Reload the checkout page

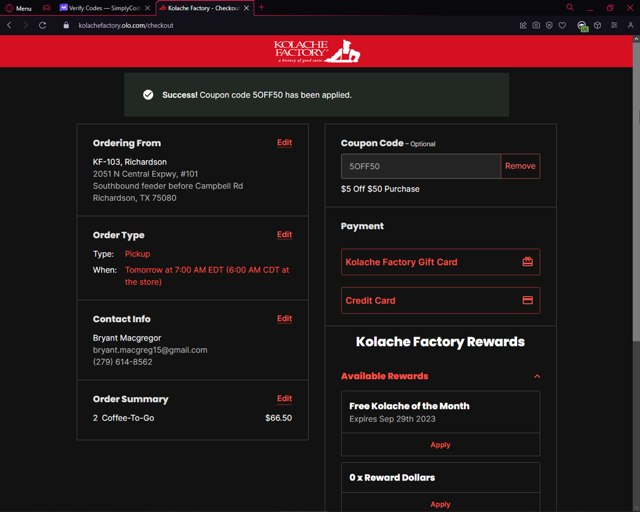42,25
